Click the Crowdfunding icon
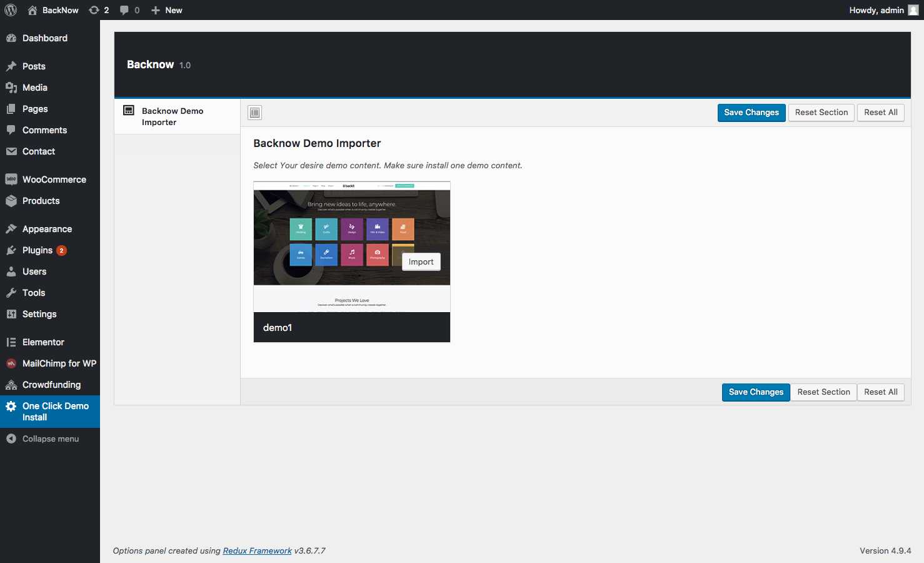924x563 pixels. point(11,385)
